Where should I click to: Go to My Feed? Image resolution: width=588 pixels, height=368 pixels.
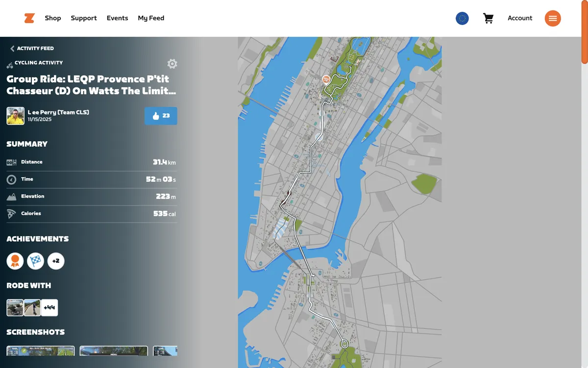(151, 18)
